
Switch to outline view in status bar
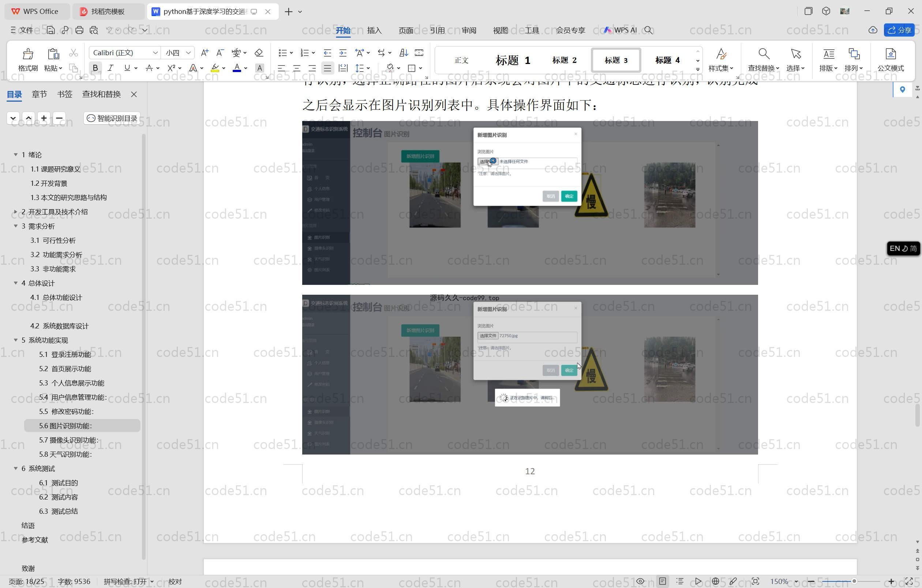680,581
